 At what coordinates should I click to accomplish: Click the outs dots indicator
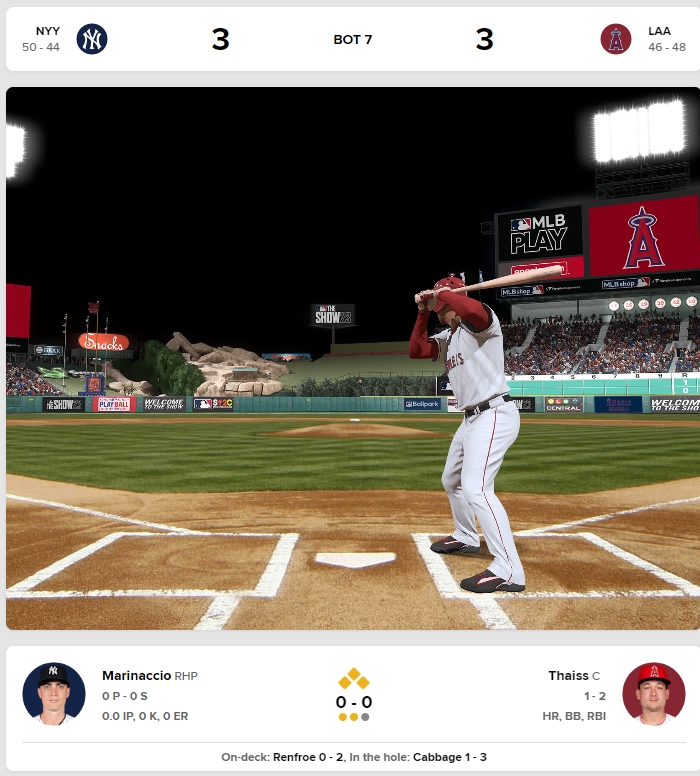(353, 717)
